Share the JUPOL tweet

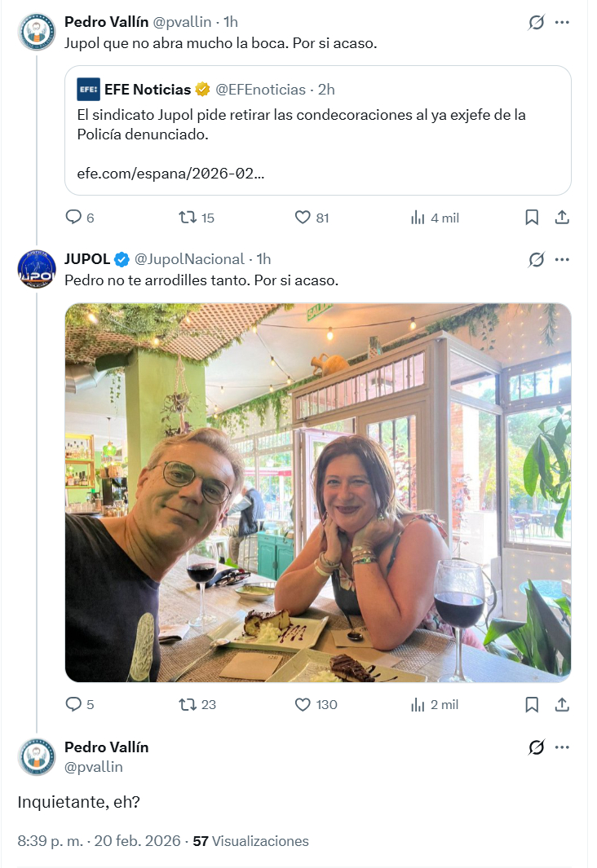click(x=562, y=704)
